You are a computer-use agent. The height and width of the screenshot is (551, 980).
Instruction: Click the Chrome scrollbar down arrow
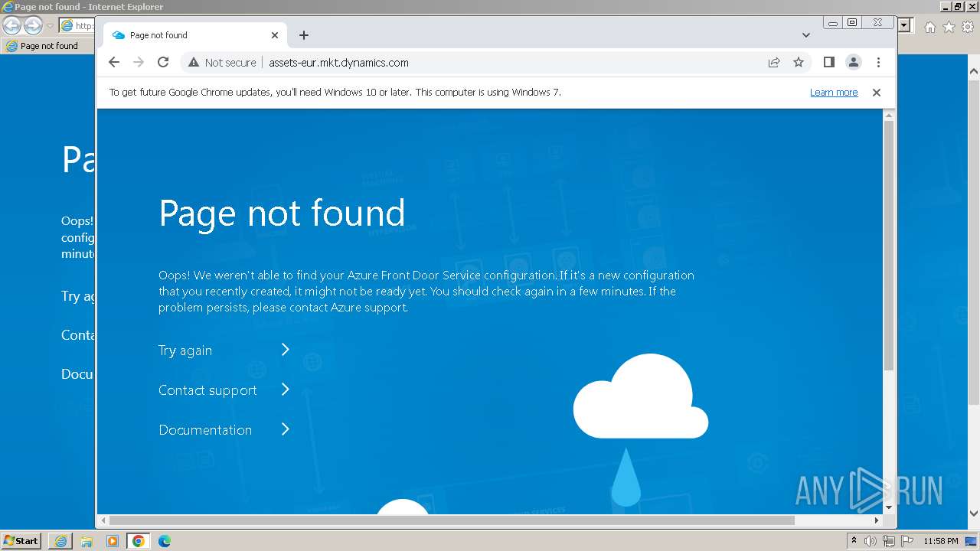click(889, 507)
